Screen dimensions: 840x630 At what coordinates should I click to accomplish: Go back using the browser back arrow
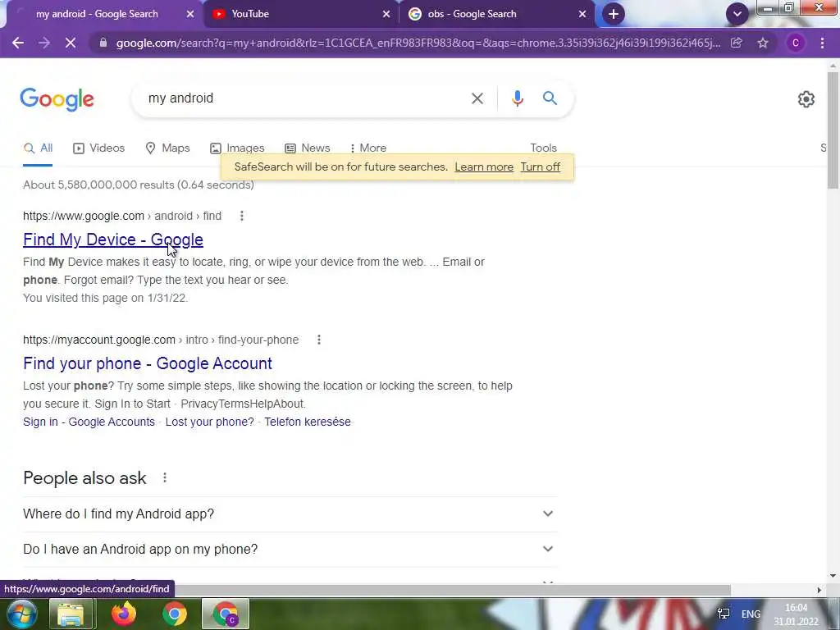click(x=18, y=43)
